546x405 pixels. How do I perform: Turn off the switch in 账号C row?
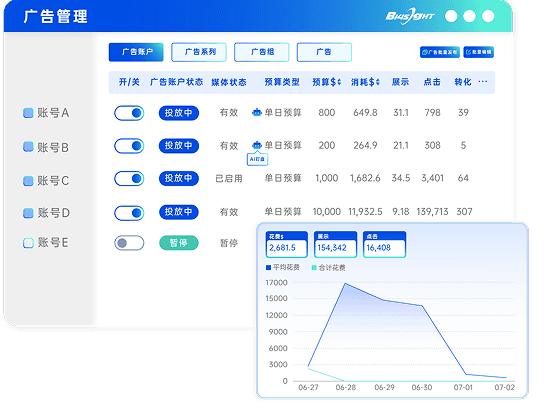[x=129, y=179]
